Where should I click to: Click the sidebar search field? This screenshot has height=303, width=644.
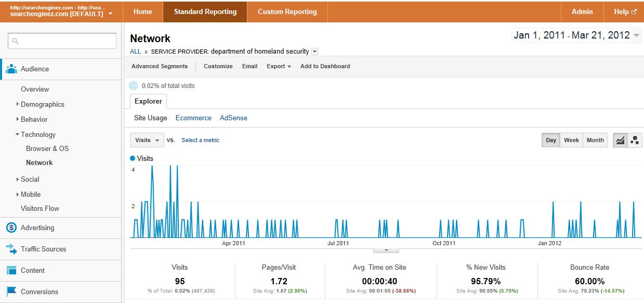coord(62,41)
